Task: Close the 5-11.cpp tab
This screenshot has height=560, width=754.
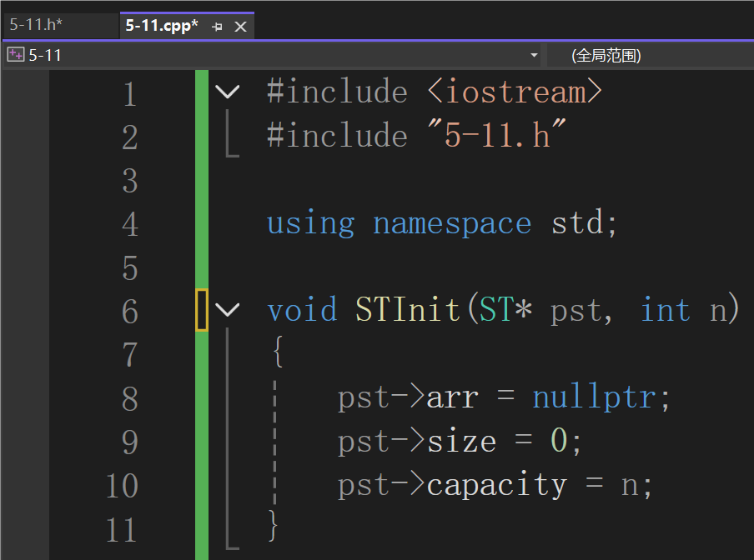Action: point(240,27)
